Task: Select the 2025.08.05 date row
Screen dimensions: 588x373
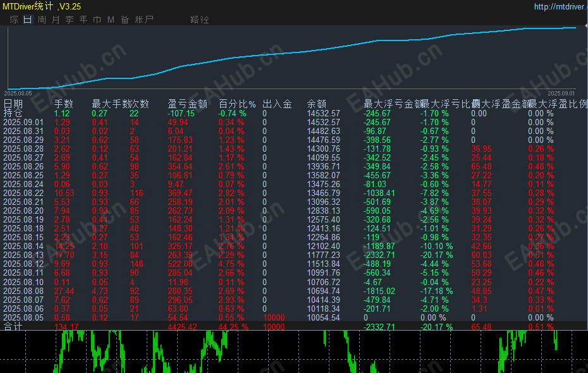Action: click(x=294, y=317)
